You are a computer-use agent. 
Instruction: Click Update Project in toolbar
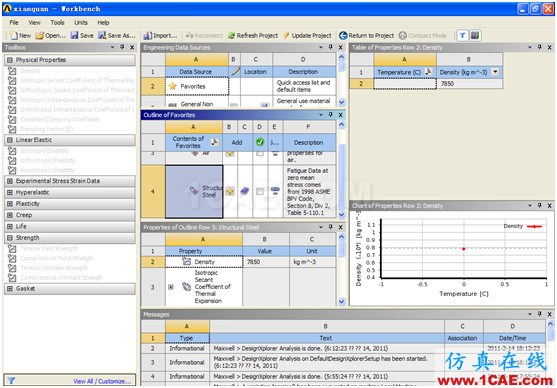(307, 36)
